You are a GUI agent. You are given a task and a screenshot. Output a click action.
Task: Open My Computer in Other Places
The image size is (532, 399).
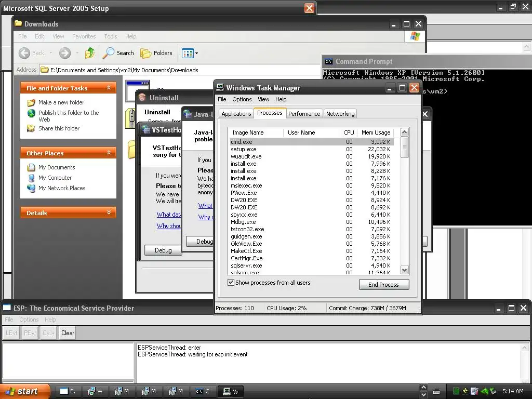[x=55, y=178]
